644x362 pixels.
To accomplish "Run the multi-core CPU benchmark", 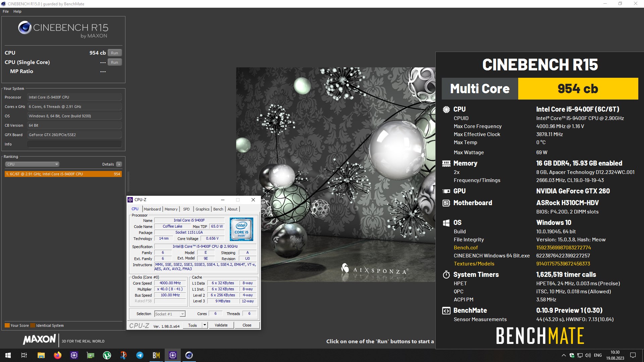I will pyautogui.click(x=114, y=53).
